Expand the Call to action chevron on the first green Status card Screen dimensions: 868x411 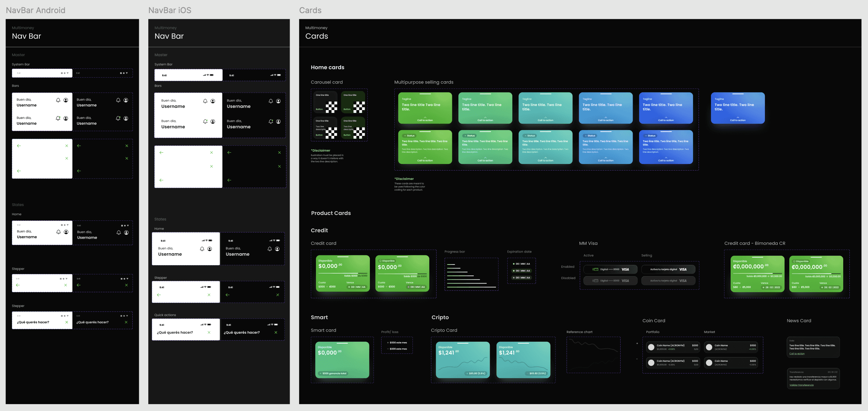tap(425, 158)
